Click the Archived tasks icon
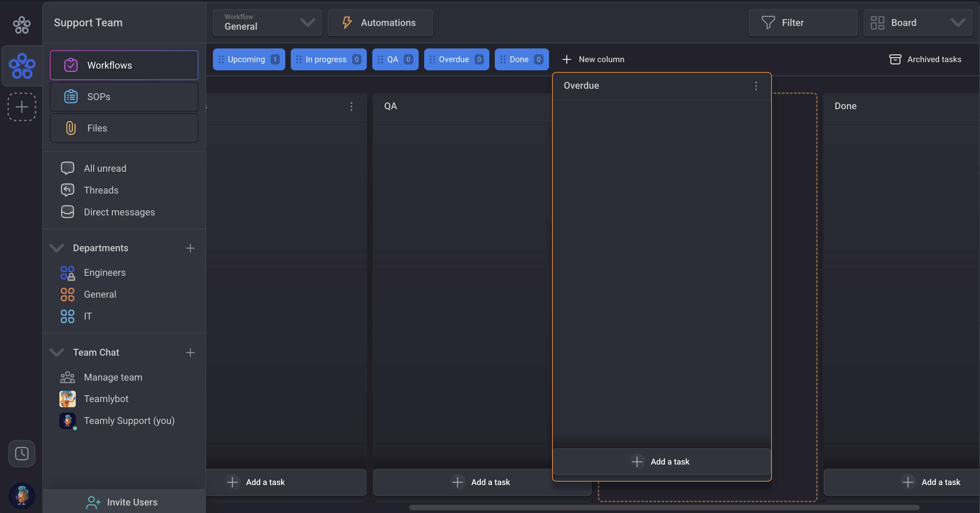Image resolution: width=980 pixels, height=513 pixels. click(895, 59)
